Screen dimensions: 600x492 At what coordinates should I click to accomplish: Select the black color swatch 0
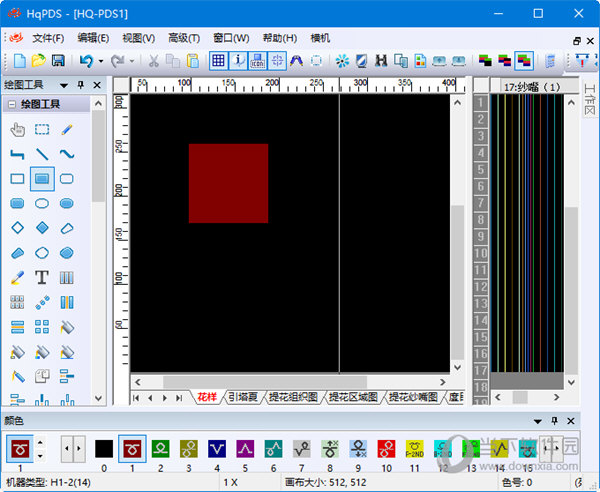[x=104, y=448]
